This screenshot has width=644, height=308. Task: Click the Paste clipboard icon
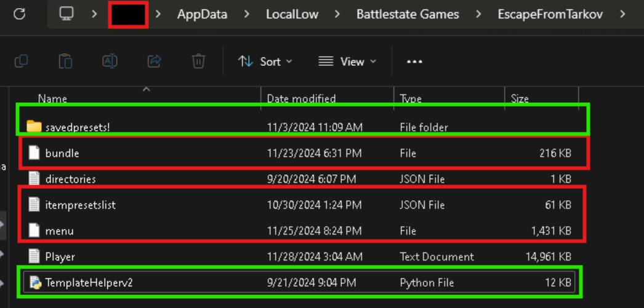point(65,61)
